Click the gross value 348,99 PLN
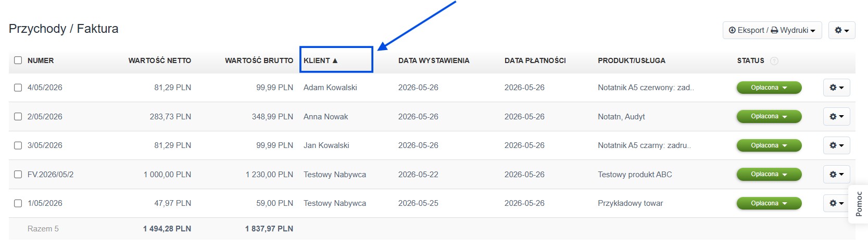 [272, 117]
